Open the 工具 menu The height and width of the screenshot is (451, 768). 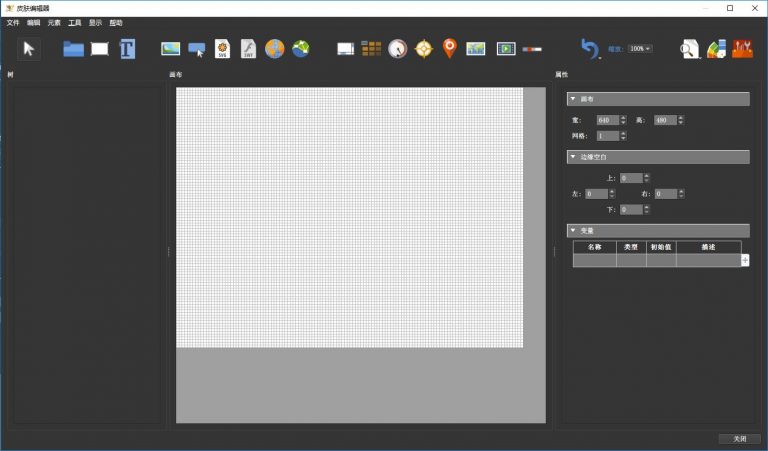(75, 22)
